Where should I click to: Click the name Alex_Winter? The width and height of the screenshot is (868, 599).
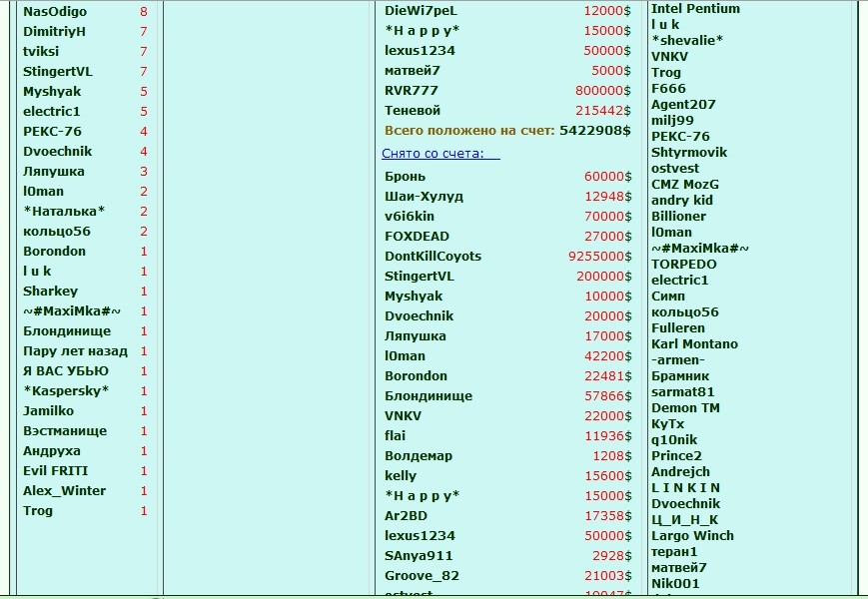point(64,490)
